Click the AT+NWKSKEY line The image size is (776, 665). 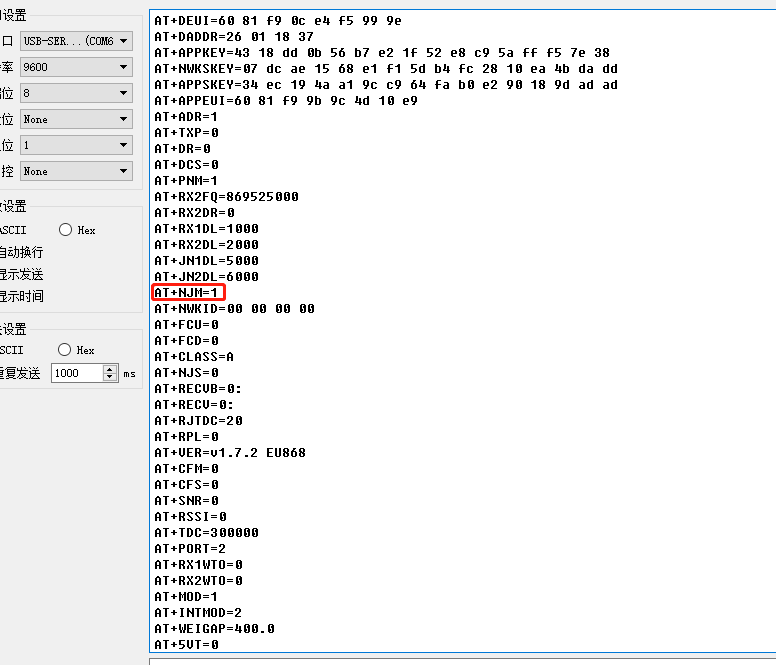[386, 69]
